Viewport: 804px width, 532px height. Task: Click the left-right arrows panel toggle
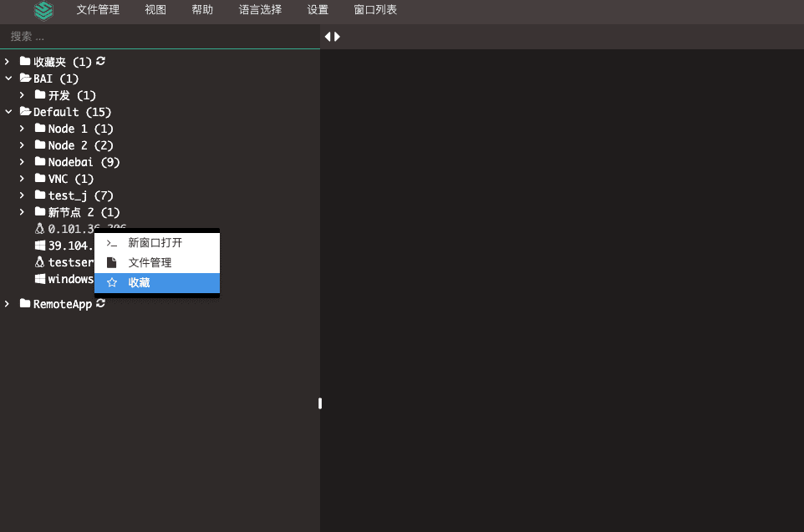pos(333,37)
